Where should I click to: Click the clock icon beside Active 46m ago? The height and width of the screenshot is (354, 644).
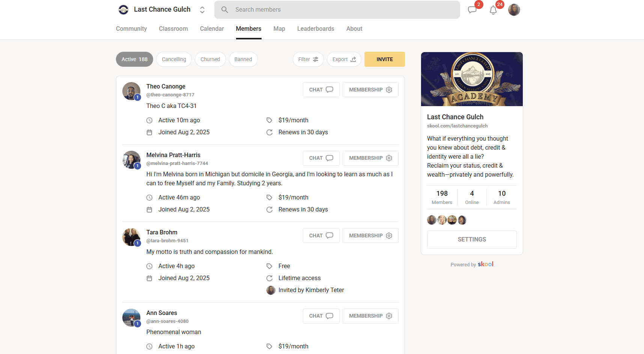[x=149, y=198]
